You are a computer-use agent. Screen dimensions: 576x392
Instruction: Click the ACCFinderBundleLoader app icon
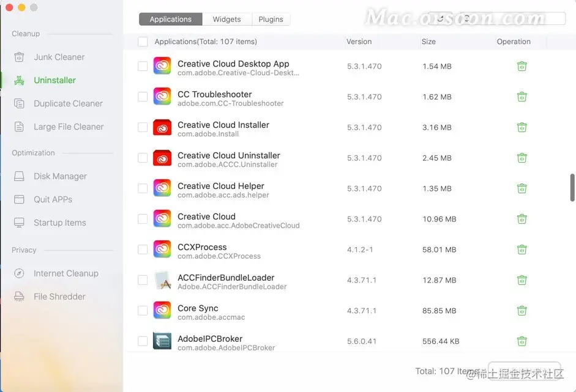pyautogui.click(x=162, y=280)
